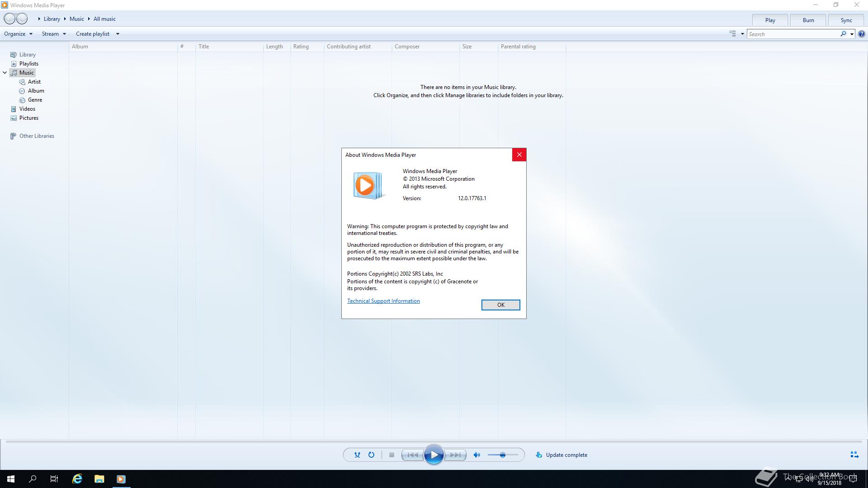Image resolution: width=868 pixels, height=488 pixels.
Task: Switch to the Sync tab
Action: click(x=846, y=20)
